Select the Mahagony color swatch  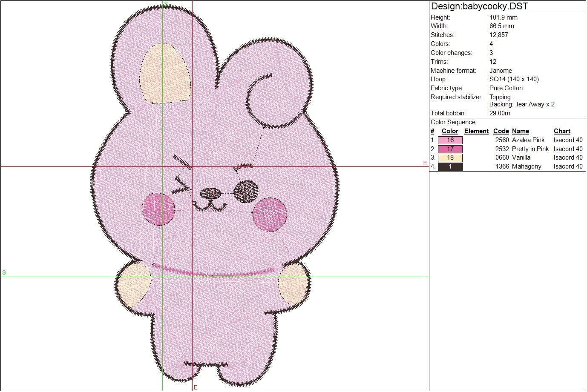click(x=450, y=166)
